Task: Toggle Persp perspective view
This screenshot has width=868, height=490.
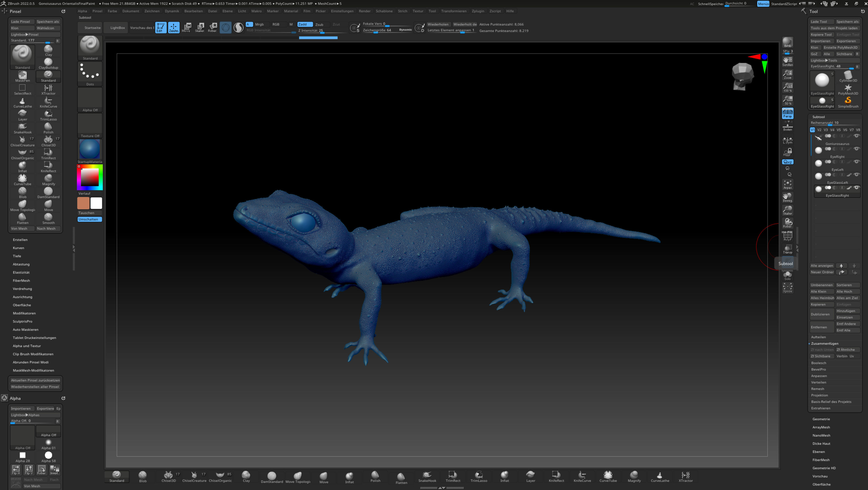Action: [x=787, y=113]
